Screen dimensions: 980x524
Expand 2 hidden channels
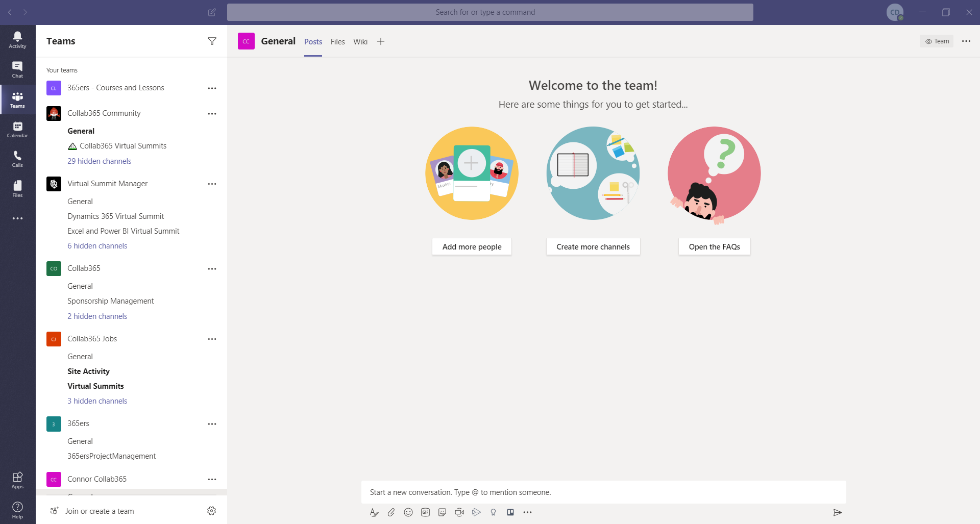(97, 316)
